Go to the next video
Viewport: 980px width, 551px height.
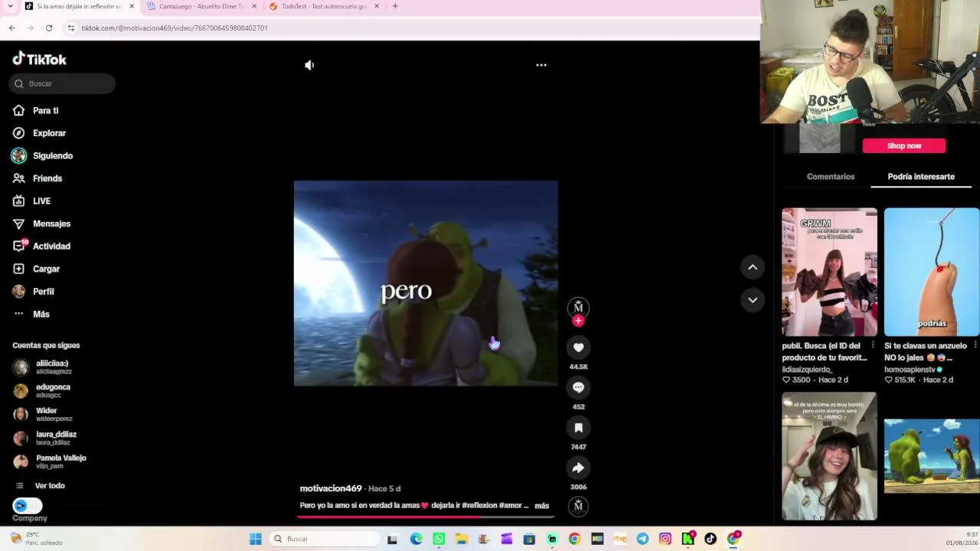753,300
